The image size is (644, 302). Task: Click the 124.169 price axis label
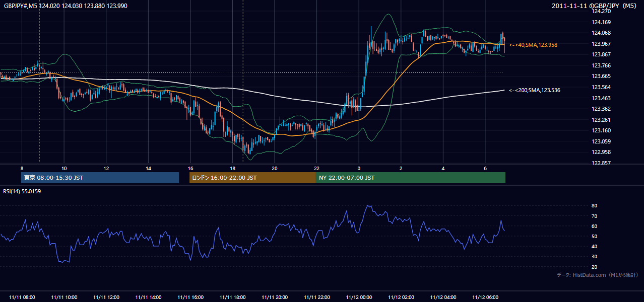[x=601, y=22]
